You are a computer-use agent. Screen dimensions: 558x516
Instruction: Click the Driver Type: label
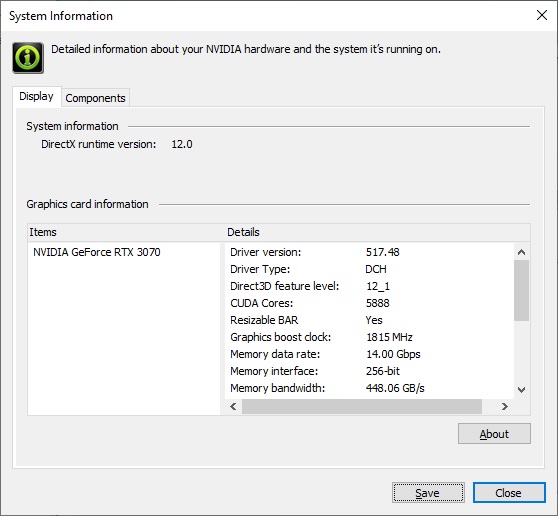(x=260, y=269)
